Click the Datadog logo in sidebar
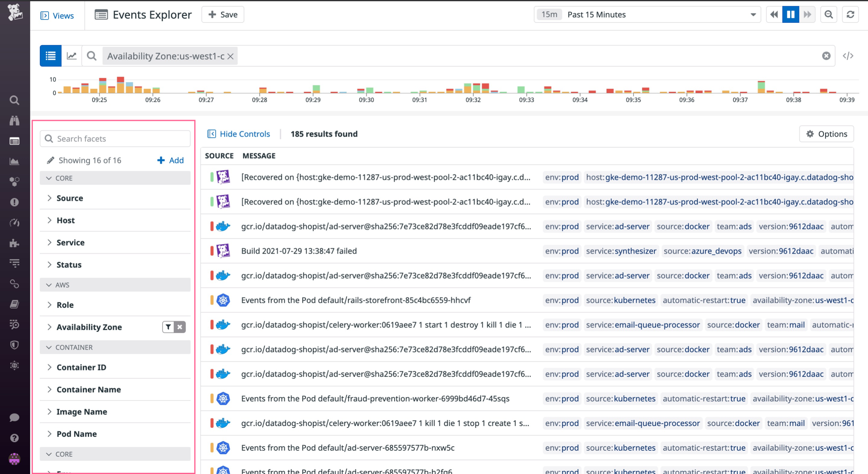Image resolution: width=868 pixels, height=474 pixels. pos(15,13)
